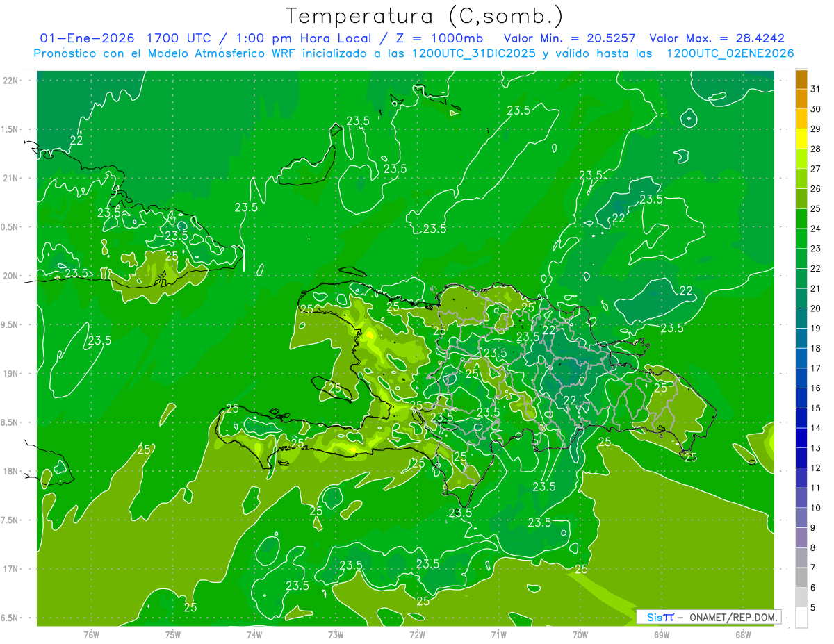This screenshot has width=834, height=644.
Task: Click the "72W" longitude axis label
Action: [418, 634]
